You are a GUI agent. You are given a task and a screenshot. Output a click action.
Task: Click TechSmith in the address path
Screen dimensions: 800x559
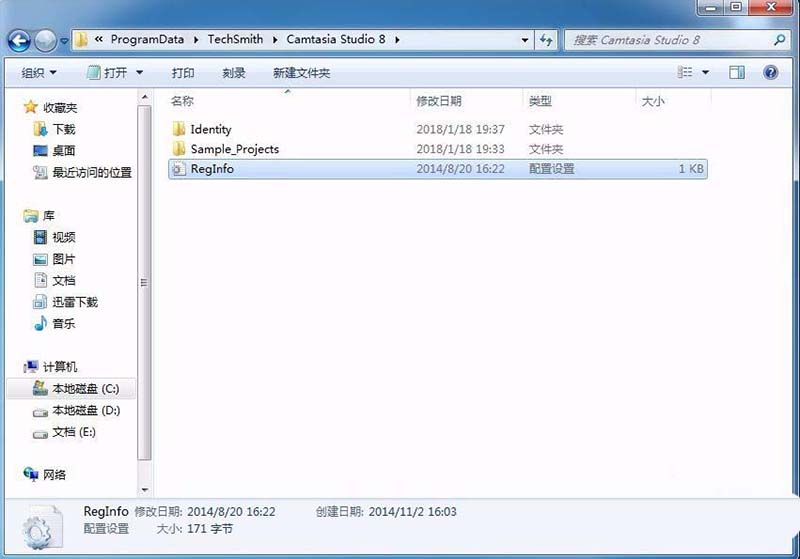[235, 39]
